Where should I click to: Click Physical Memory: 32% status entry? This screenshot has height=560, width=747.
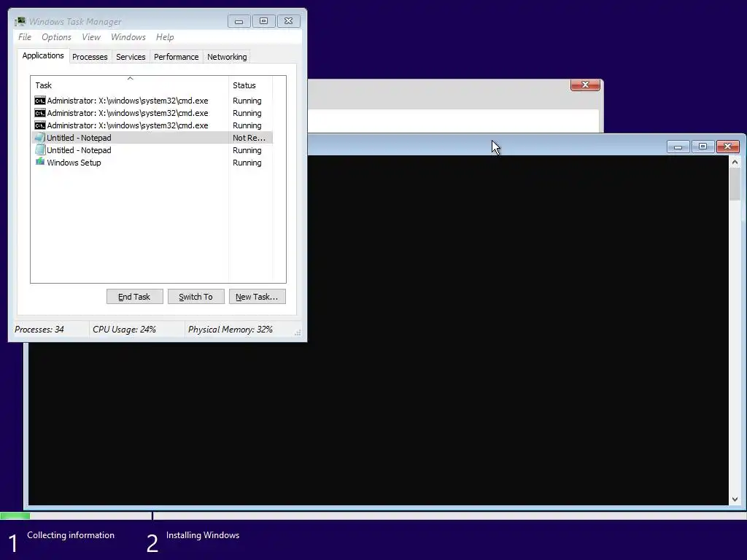click(230, 330)
